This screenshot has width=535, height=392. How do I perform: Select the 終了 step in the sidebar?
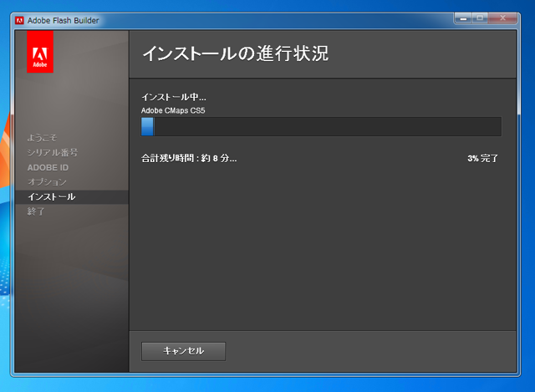[36, 211]
